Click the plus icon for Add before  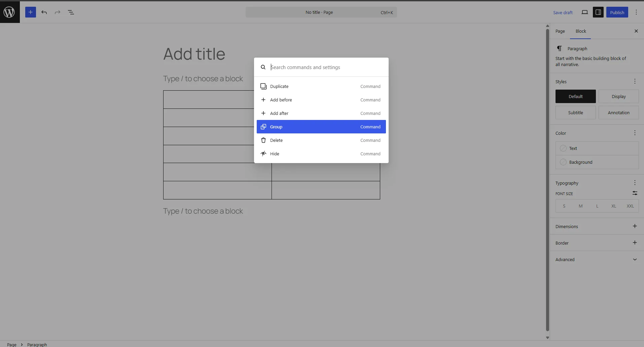[x=263, y=100]
